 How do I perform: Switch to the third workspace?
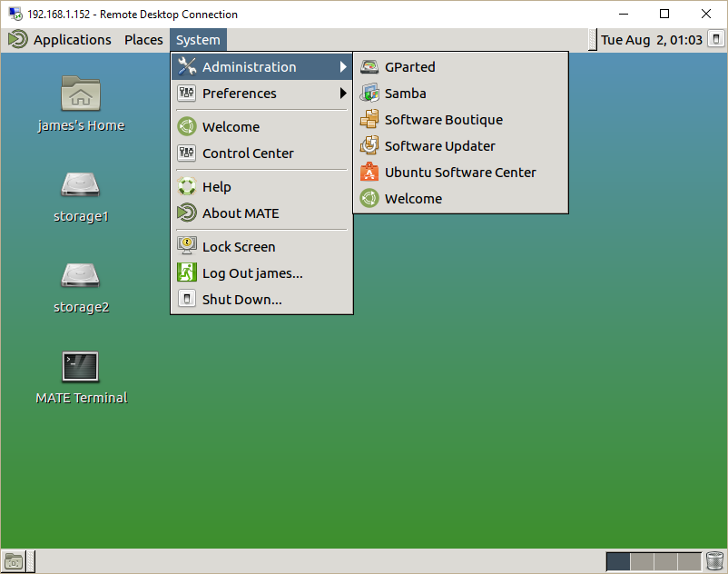(x=665, y=562)
